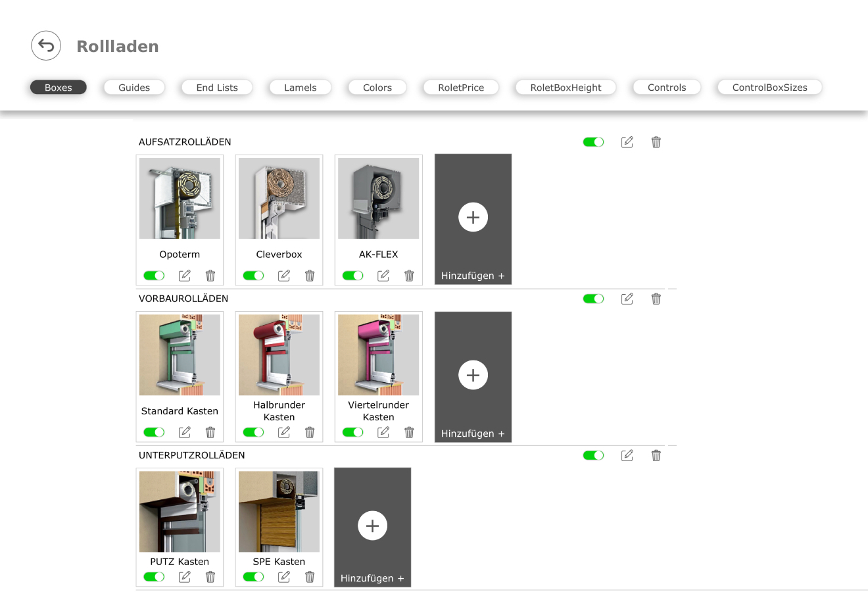Toggle the AK-FLEX box off
Viewport: 868px width, 592px height.
353,276
